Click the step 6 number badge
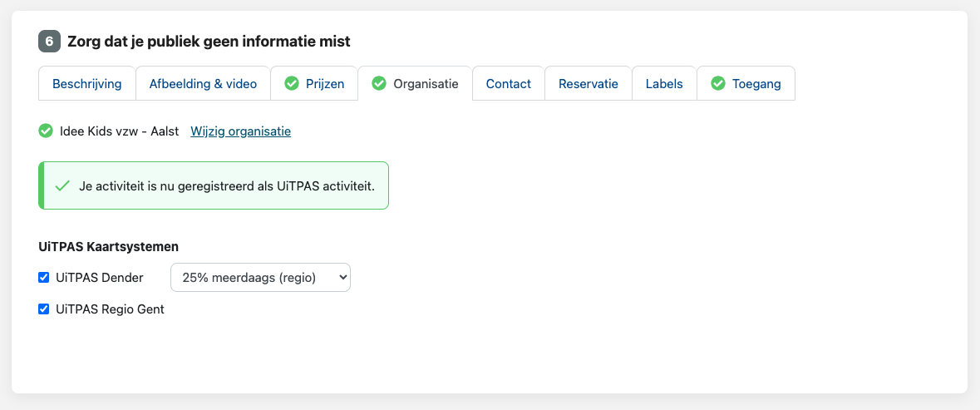 [x=49, y=41]
